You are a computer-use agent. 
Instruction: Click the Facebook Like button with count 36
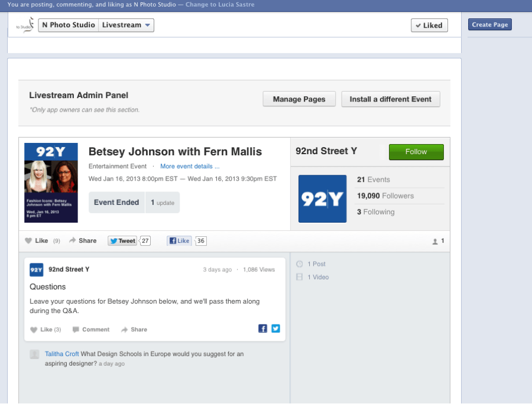[180, 240]
